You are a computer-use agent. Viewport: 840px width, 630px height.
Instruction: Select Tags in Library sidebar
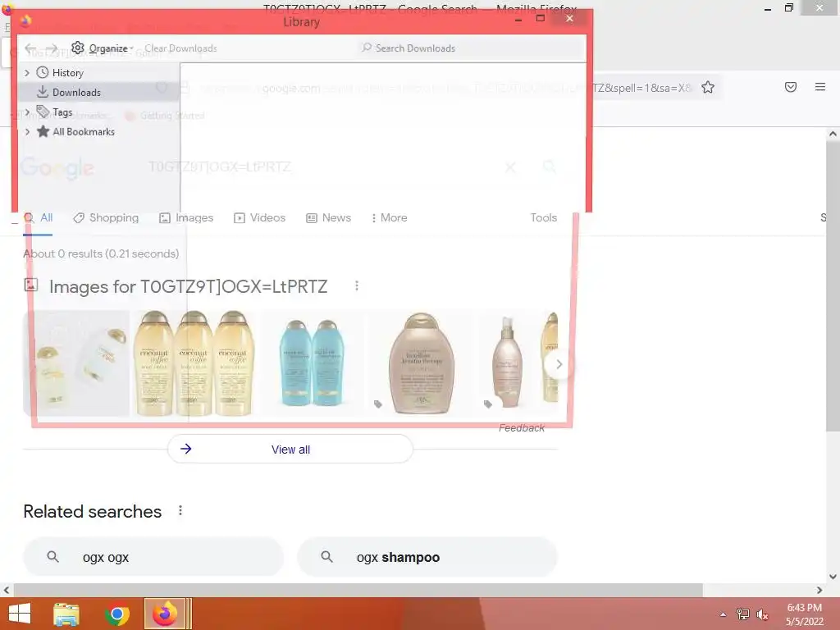coord(62,112)
